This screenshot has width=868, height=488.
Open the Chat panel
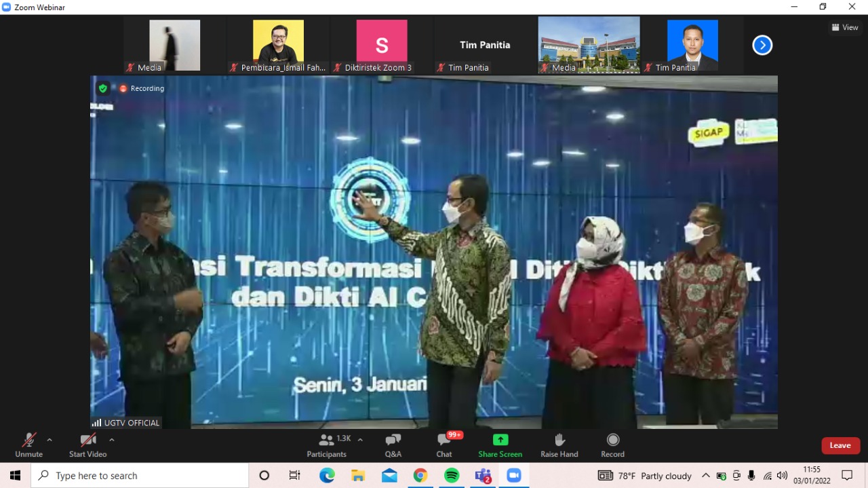443,445
